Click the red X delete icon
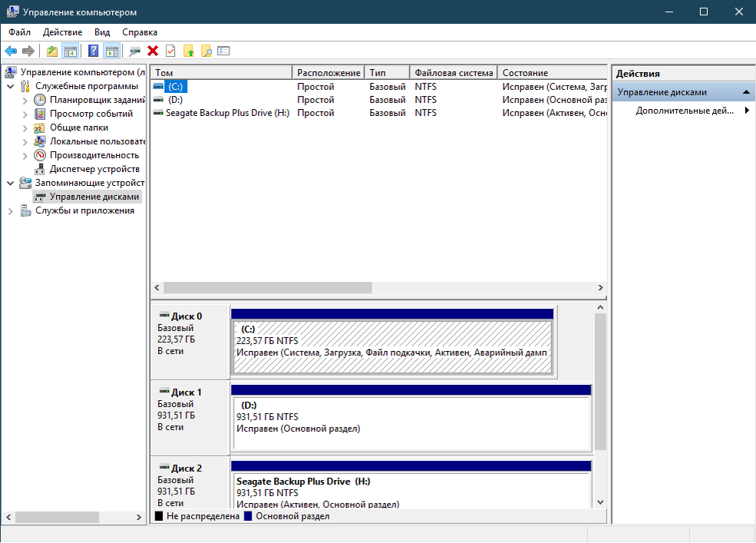The width and height of the screenshot is (756, 543). [x=153, y=51]
